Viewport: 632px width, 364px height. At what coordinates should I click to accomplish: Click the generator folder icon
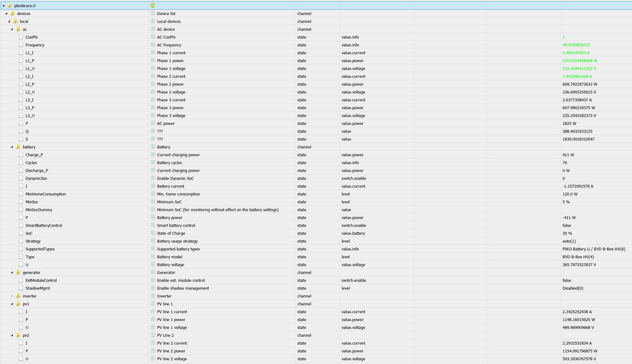(18, 272)
